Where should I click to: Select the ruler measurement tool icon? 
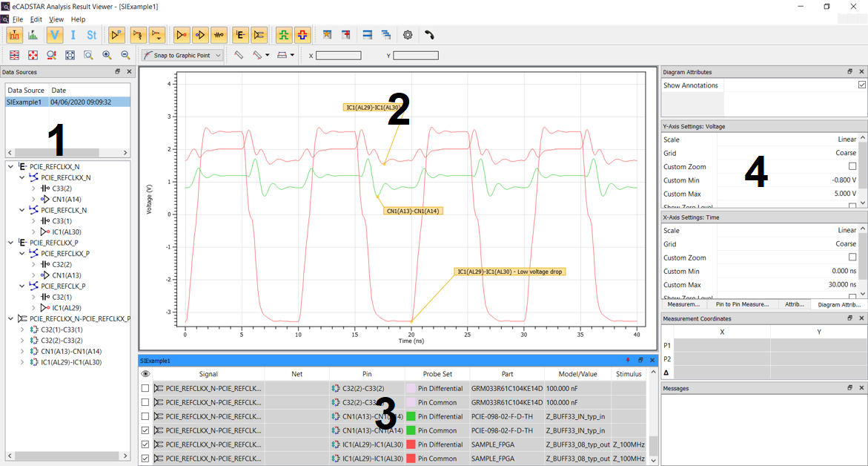239,55
